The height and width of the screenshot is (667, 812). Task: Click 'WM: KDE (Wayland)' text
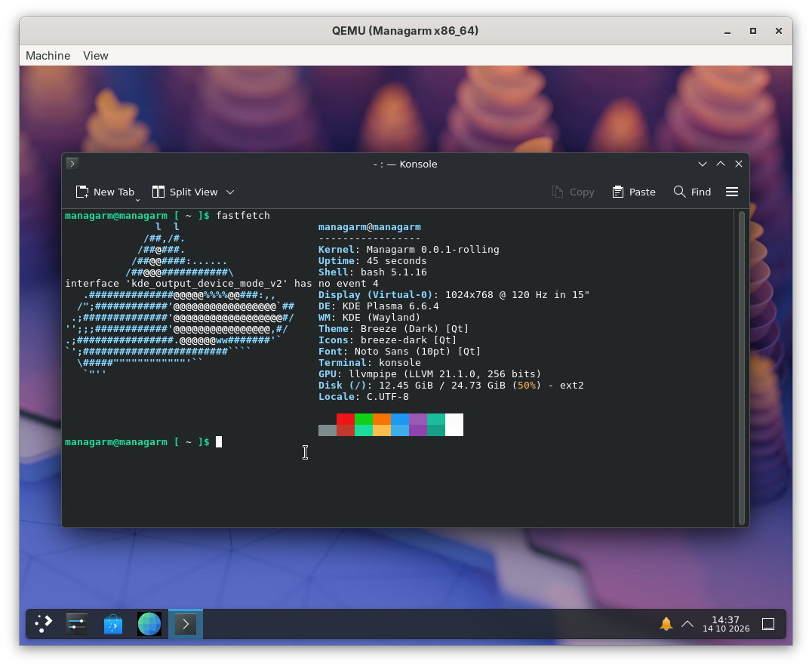point(369,318)
